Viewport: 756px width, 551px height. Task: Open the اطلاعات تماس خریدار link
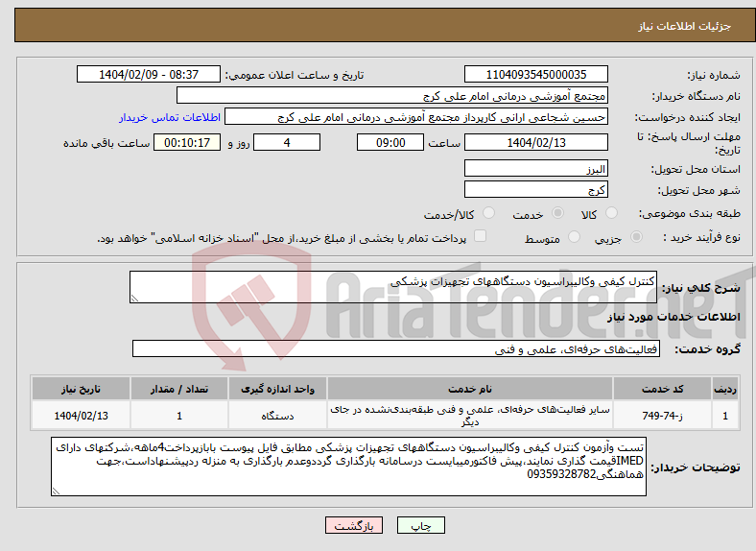click(170, 117)
